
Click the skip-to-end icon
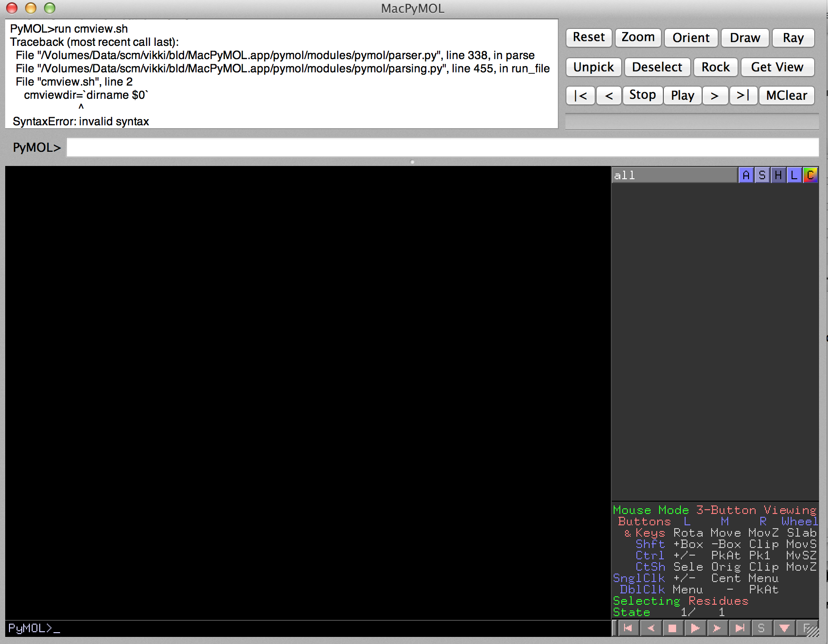(x=739, y=628)
